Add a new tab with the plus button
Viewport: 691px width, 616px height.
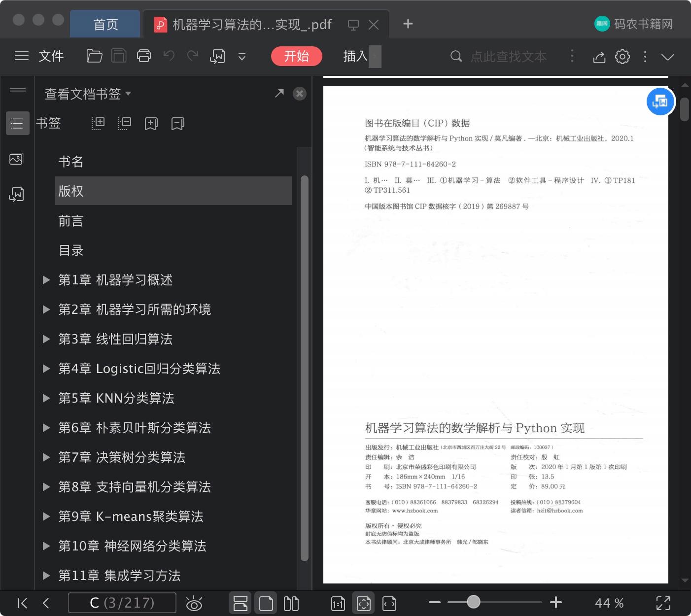click(x=408, y=24)
